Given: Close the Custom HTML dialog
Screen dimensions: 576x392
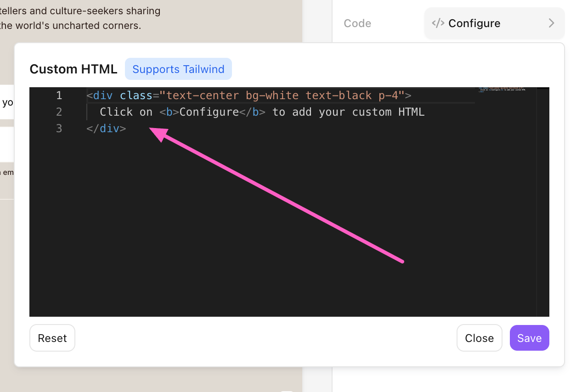Looking at the screenshot, I should point(479,338).
